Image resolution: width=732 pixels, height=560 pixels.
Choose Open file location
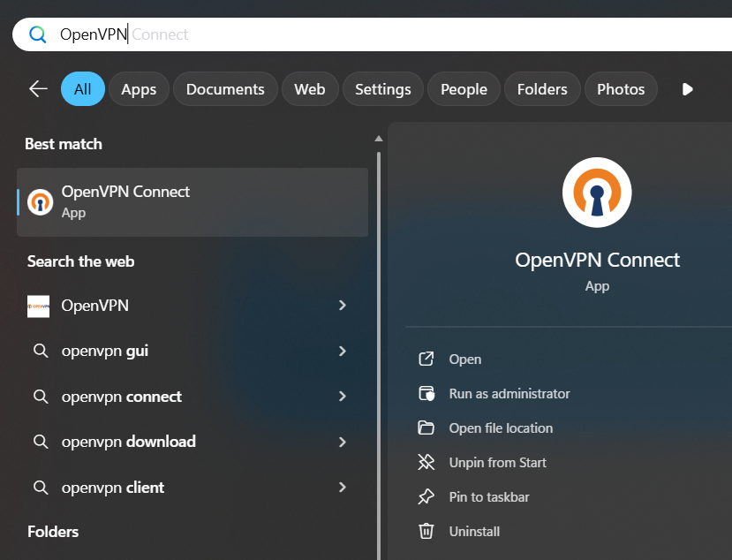pyautogui.click(x=501, y=428)
